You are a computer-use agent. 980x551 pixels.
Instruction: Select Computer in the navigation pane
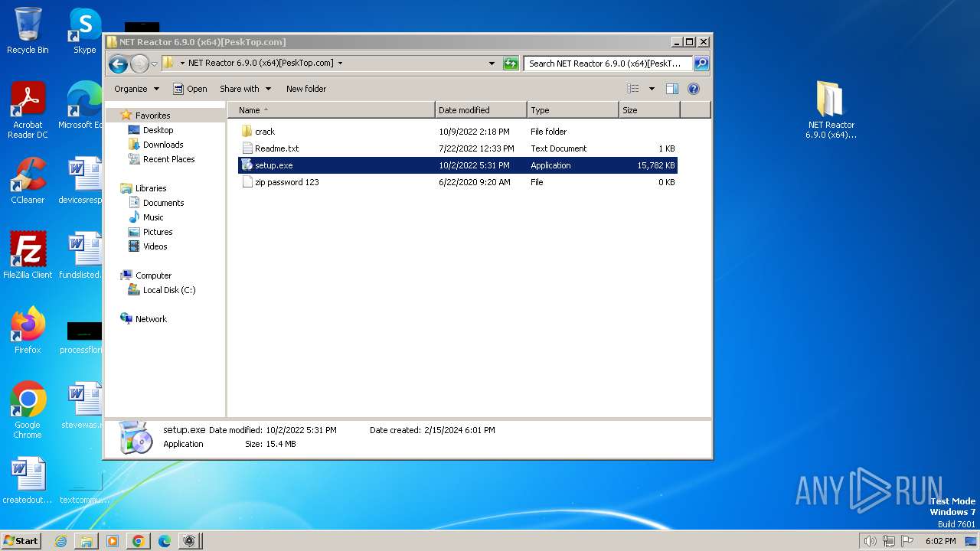153,275
